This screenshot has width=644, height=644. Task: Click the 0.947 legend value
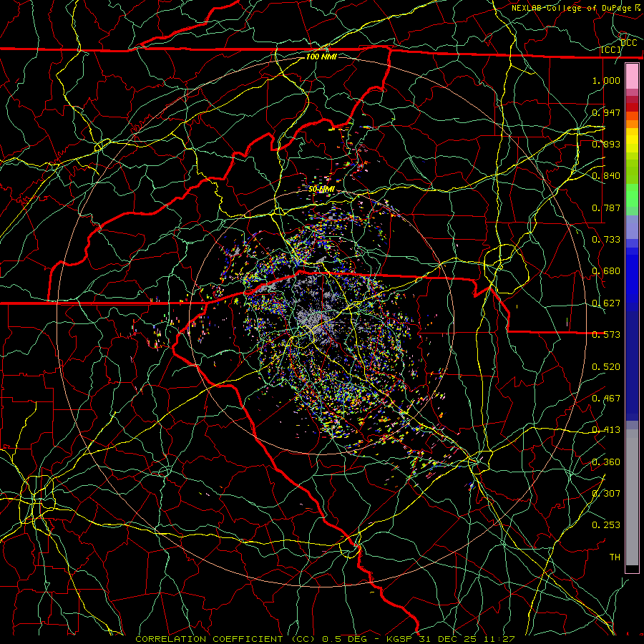606,112
